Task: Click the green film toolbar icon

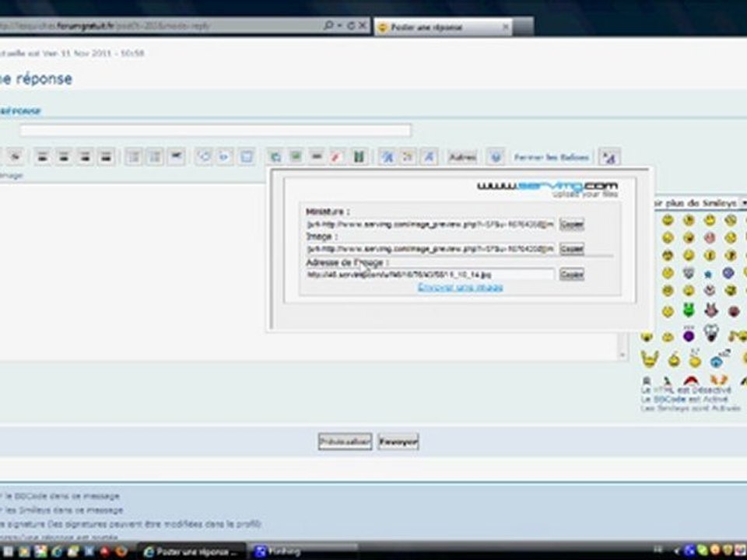Action: [359, 156]
